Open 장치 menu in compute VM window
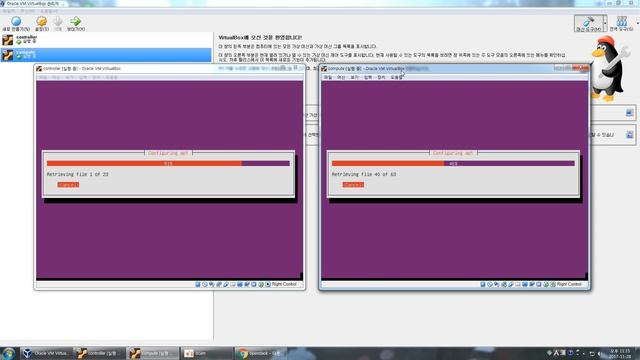 pyautogui.click(x=381, y=77)
